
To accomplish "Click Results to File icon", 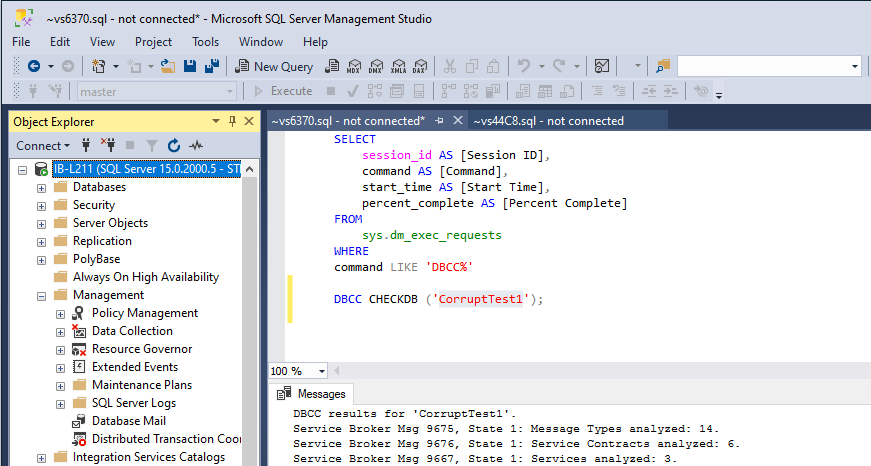I will coord(567,91).
